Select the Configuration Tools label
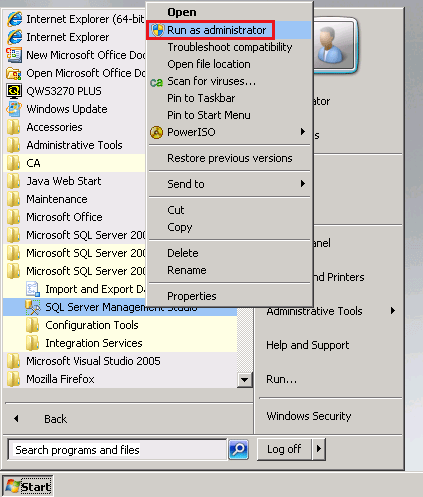This screenshot has width=423, height=497. 92,325
